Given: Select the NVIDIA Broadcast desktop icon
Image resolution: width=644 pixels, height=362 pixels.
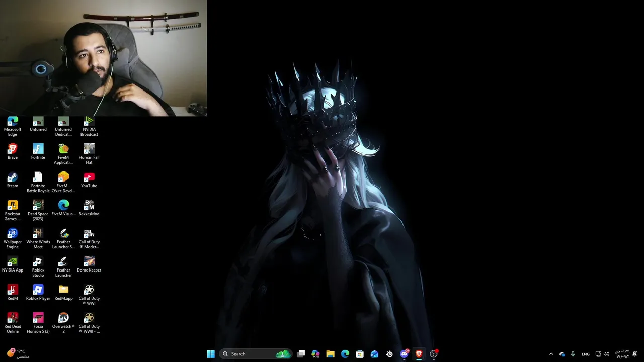Looking at the screenshot, I should click(89, 127).
